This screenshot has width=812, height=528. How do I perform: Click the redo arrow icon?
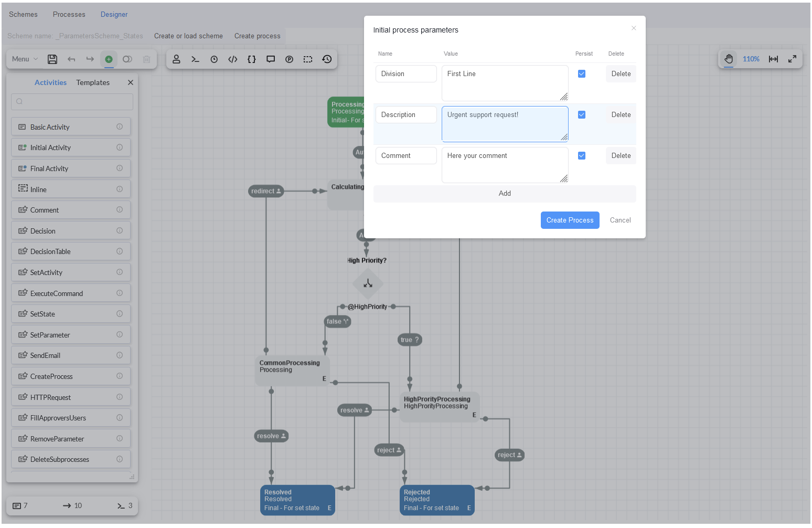coord(90,59)
